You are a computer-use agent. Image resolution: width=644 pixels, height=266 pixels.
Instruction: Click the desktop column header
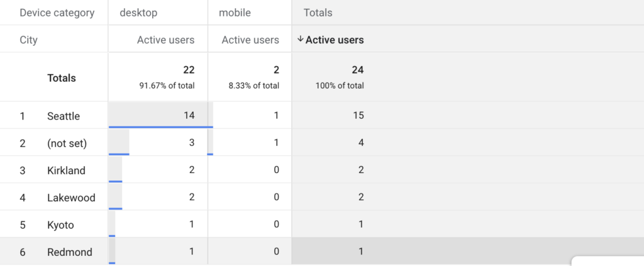coord(138,13)
